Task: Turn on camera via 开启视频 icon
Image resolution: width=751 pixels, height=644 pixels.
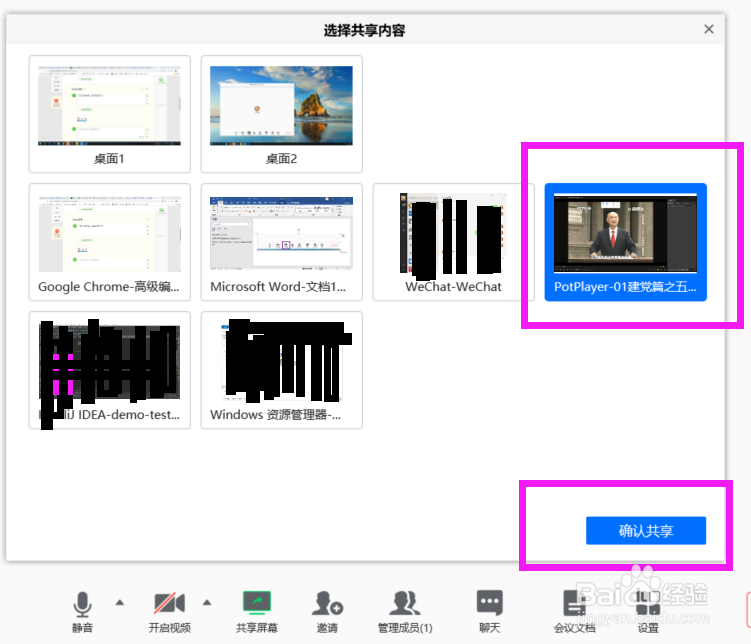Action: [x=170, y=603]
